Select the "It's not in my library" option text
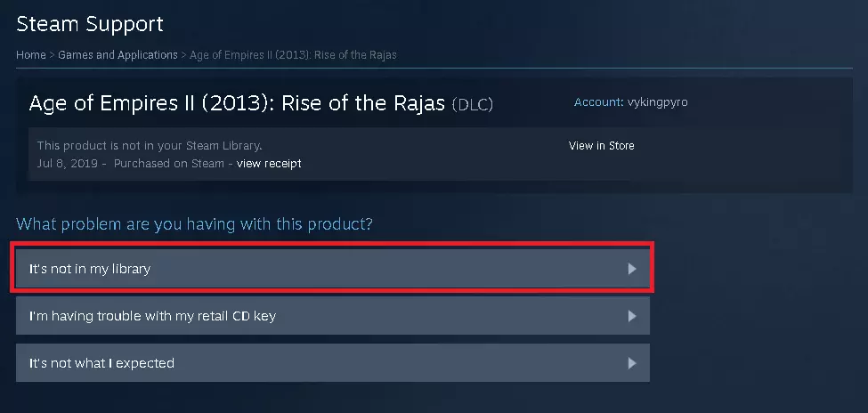The width and height of the screenshot is (868, 413). (x=90, y=268)
